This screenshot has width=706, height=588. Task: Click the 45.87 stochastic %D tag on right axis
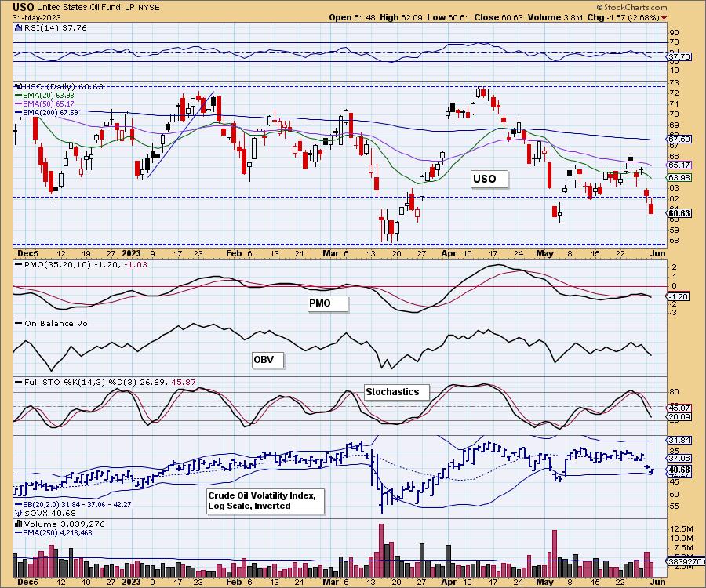tap(679, 408)
